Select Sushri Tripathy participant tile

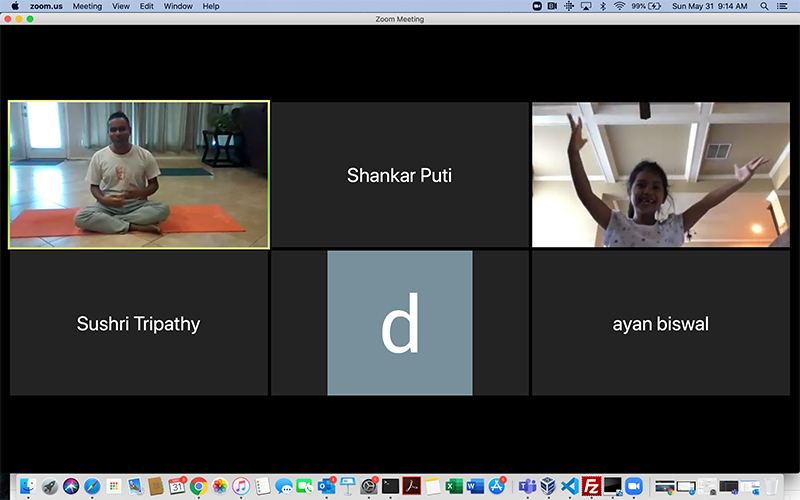click(x=139, y=323)
